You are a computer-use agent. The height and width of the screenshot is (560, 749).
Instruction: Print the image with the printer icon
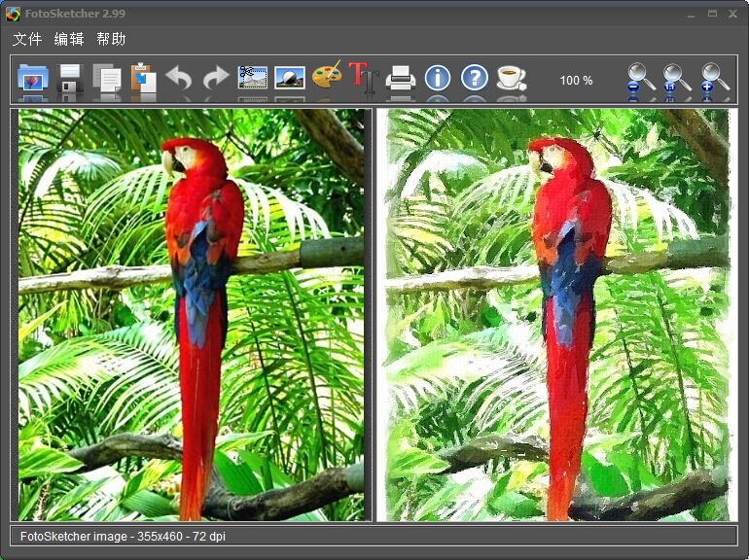[x=401, y=78]
